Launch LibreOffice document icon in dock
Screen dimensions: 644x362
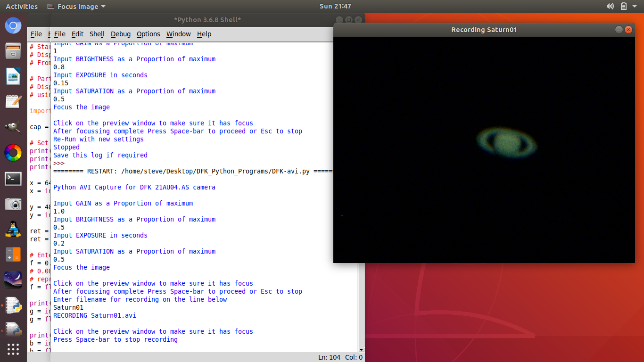[13, 76]
